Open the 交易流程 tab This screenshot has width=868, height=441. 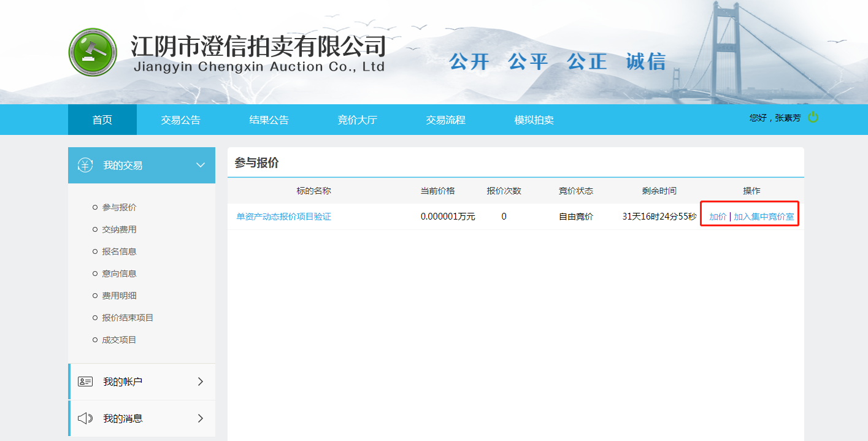tap(446, 120)
